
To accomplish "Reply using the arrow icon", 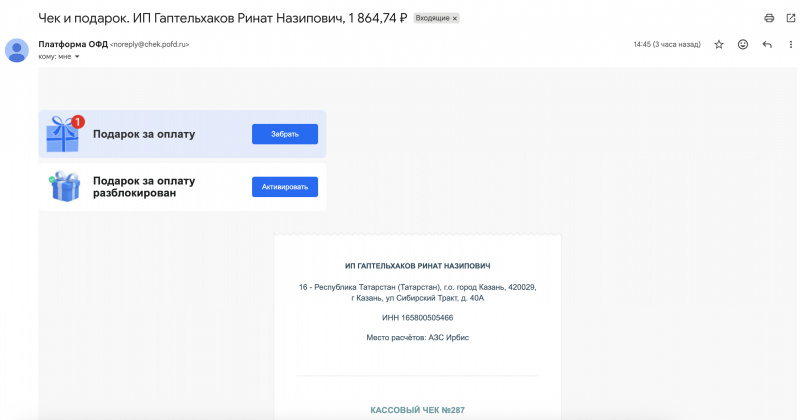I will 767,45.
